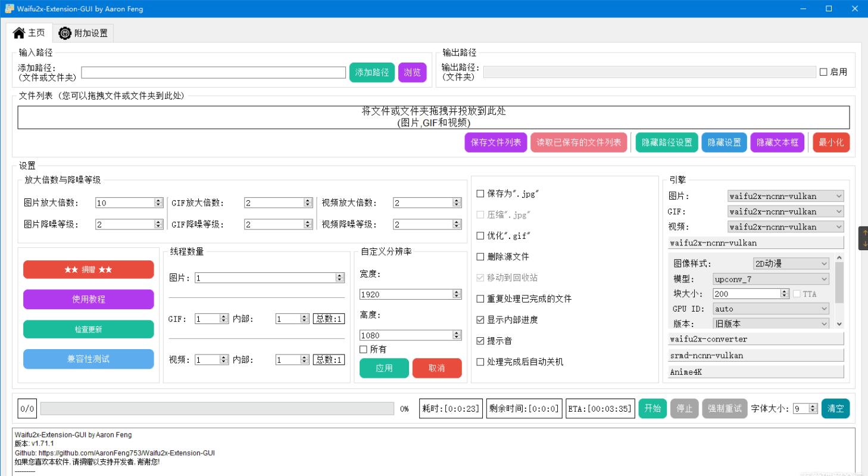868x476 pixels.
Task: Click the 读取已保存的文件列表 button
Action: click(579, 142)
